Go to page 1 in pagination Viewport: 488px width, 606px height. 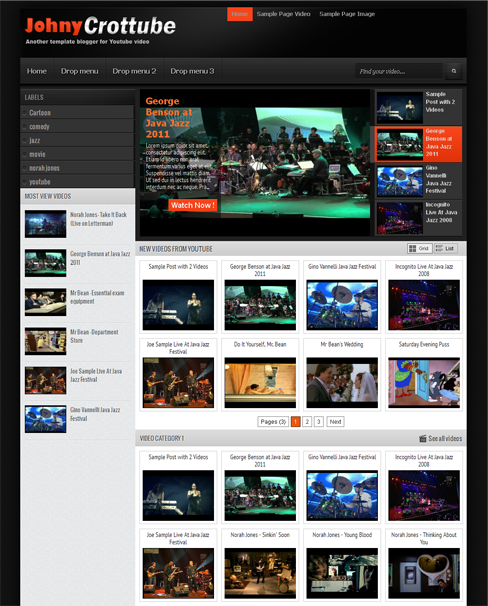[296, 421]
